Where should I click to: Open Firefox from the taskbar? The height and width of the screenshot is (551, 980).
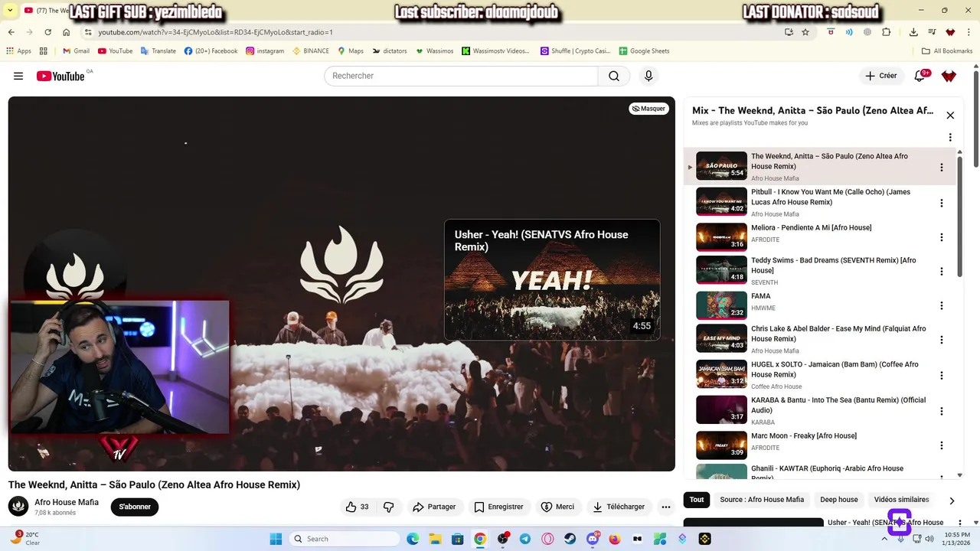[x=615, y=539]
